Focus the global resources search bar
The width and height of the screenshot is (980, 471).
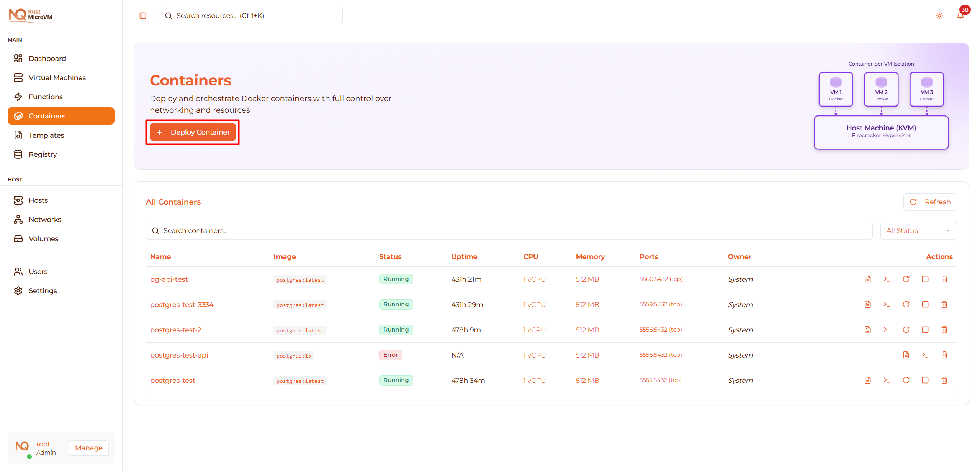pyautogui.click(x=250, y=15)
